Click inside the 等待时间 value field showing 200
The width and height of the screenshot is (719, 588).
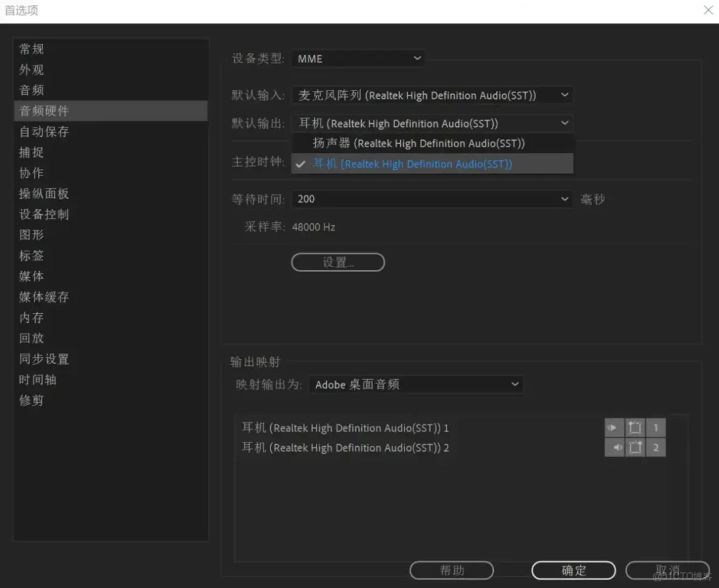(x=364, y=198)
